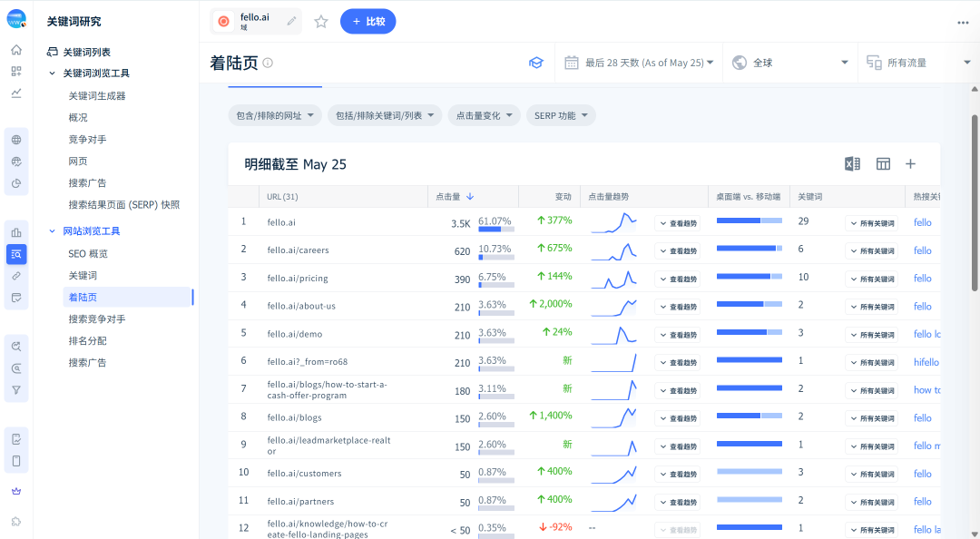Screen dimensions: 980x539
Task: Open the pie chart icon in left rail
Action: (16, 183)
